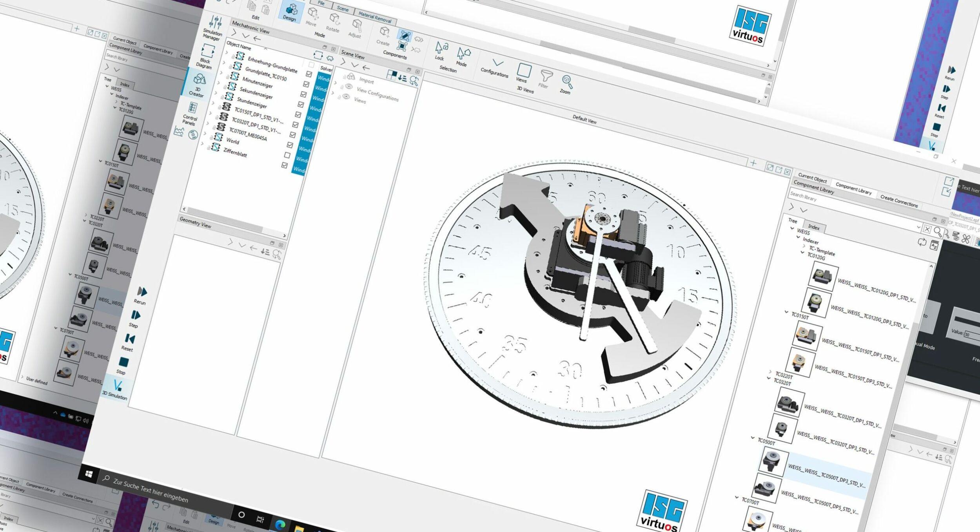Viewport: 980px width, 532px height.
Task: Toggle the Ziffernblatt checkbox
Action: click(285, 165)
